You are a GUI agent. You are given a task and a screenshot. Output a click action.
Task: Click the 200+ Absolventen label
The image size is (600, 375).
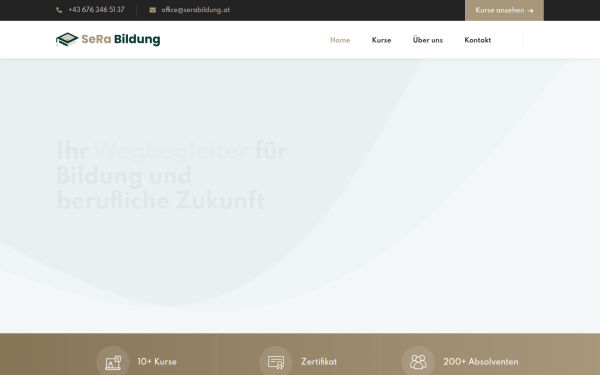coord(481,362)
